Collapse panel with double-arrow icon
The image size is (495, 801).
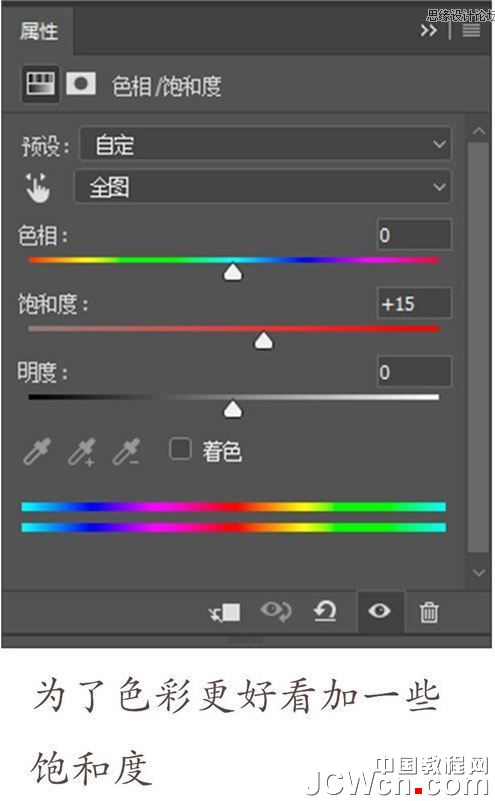tap(429, 31)
